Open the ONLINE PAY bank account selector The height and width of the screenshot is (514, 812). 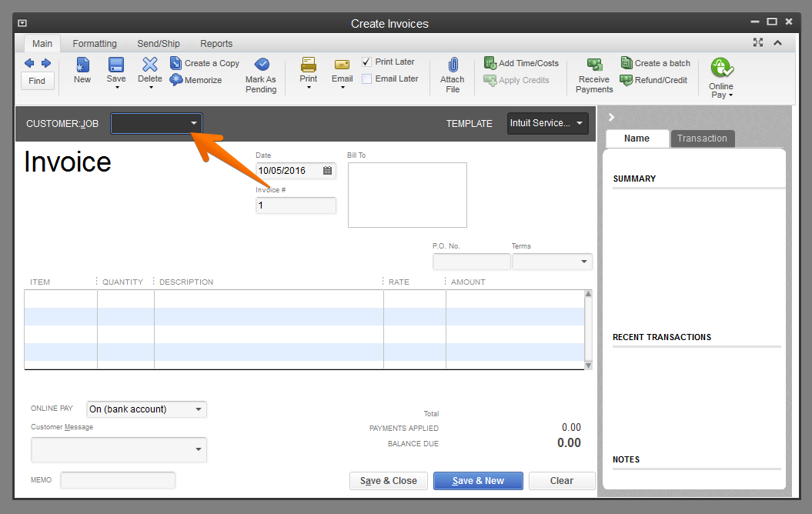196,409
